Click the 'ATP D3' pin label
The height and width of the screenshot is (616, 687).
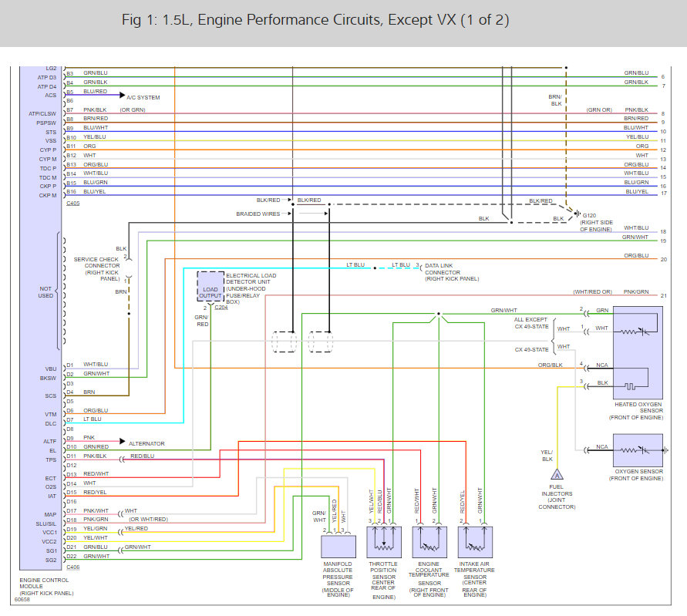point(47,78)
